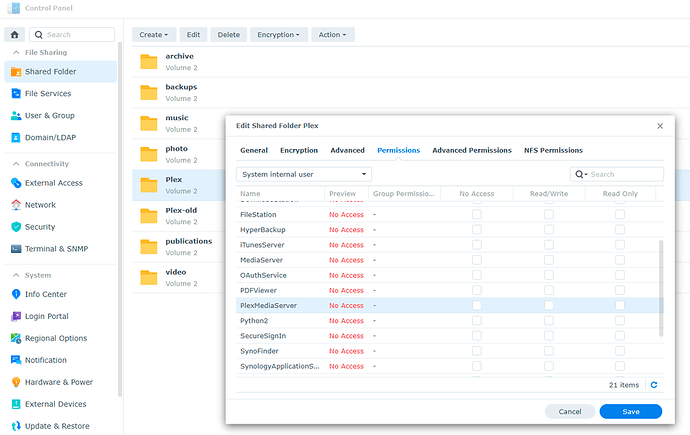Click the Control Panel sidebar search field
This screenshot has height=435, width=690.
coord(72,34)
